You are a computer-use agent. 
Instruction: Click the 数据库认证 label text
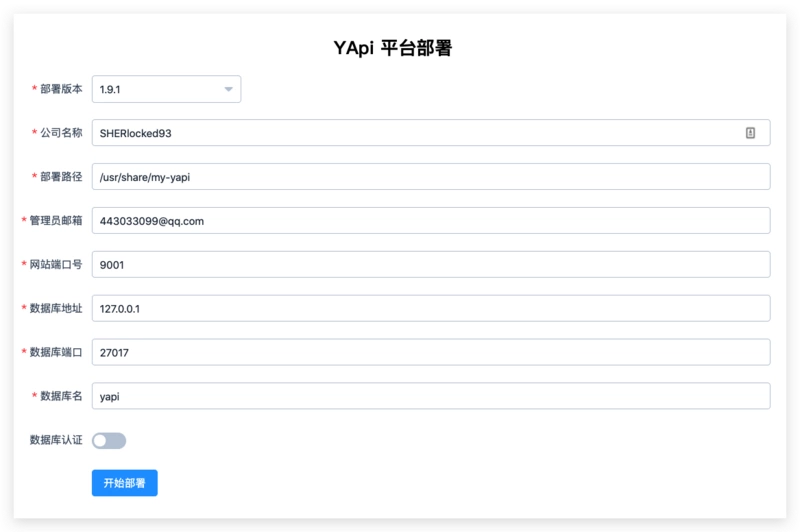56,440
